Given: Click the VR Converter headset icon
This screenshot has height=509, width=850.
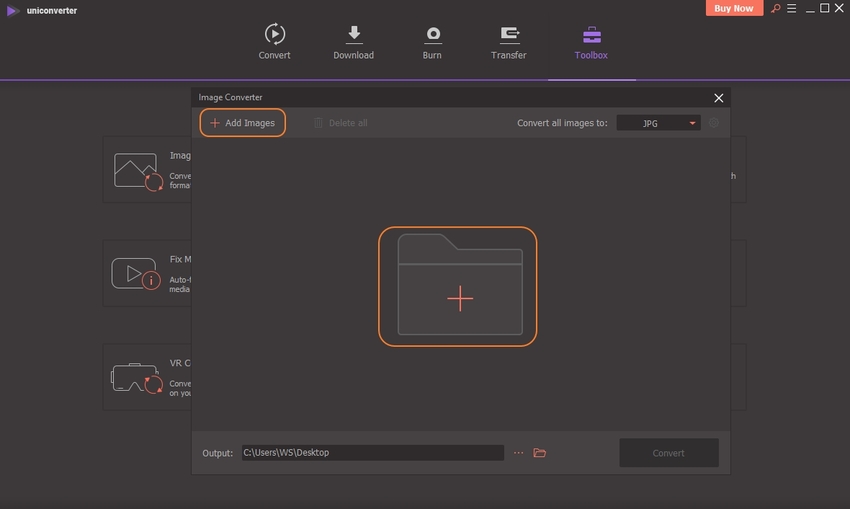Looking at the screenshot, I should [135, 376].
